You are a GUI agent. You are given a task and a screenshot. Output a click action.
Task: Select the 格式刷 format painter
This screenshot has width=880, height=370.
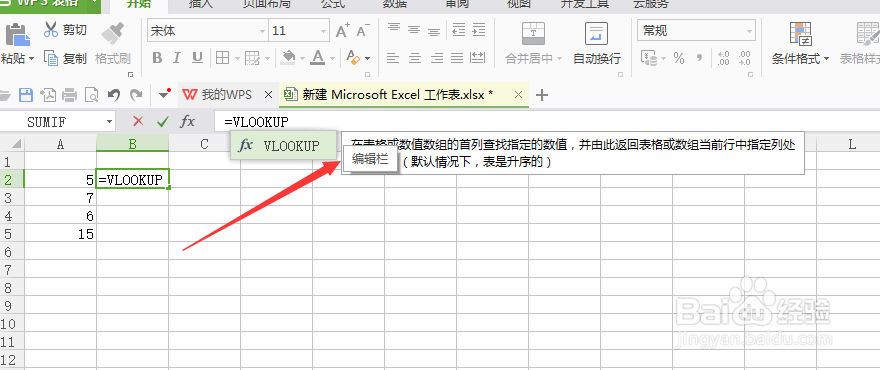click(x=113, y=44)
